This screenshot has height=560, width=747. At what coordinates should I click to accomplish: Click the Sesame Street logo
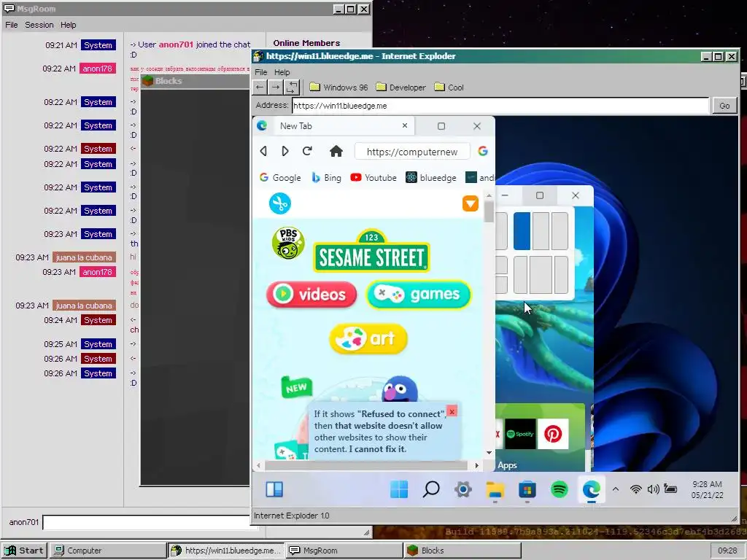pyautogui.click(x=371, y=251)
